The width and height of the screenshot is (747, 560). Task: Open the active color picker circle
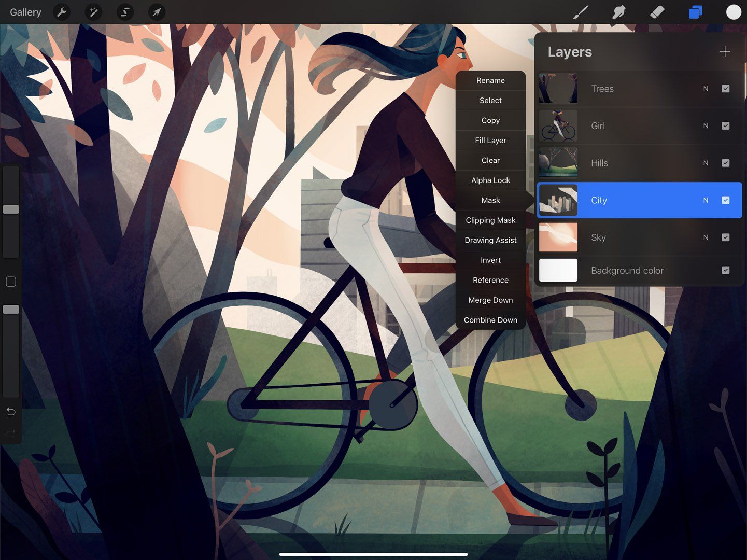click(x=733, y=12)
